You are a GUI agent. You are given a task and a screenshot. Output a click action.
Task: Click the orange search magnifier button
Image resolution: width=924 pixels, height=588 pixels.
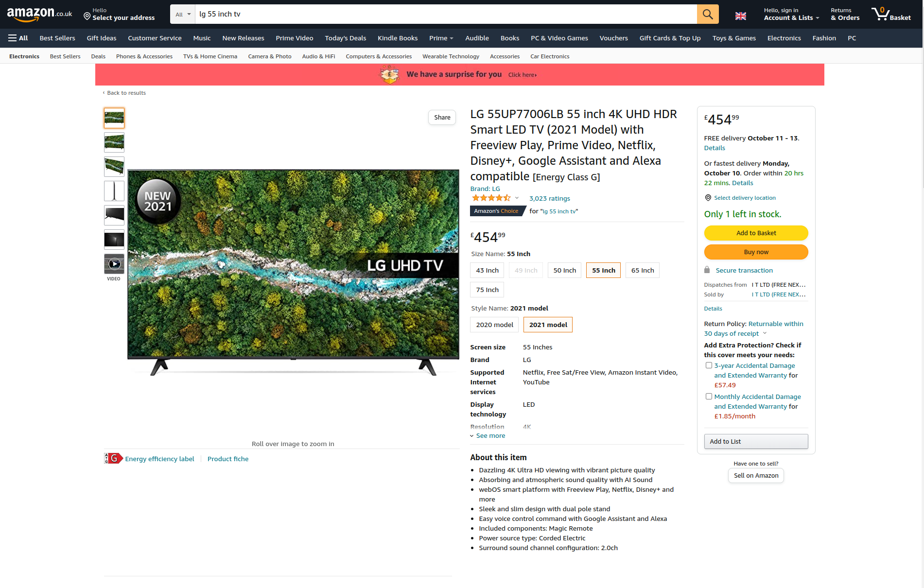(707, 14)
